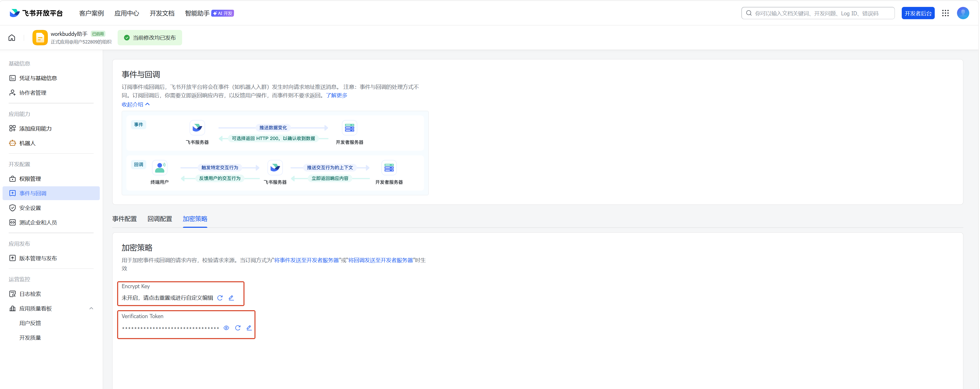
Task: Go to 机器人 in the sidebar
Action: tap(27, 143)
